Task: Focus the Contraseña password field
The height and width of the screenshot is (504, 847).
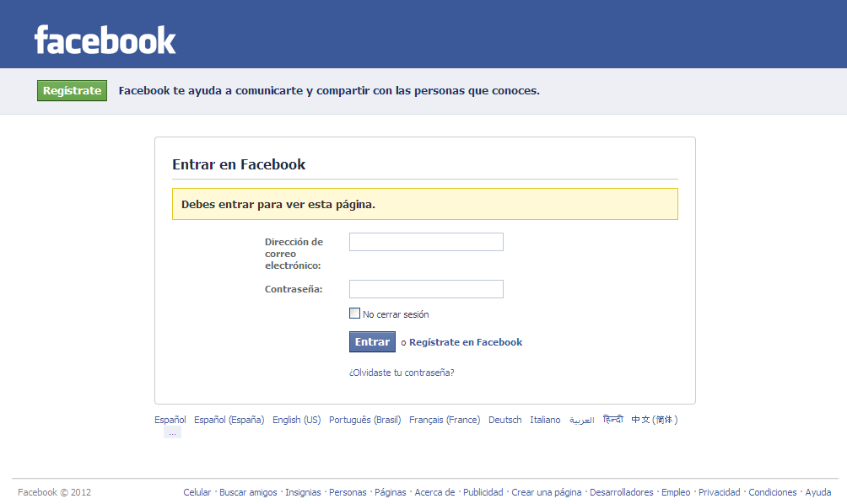Action: [x=426, y=289]
